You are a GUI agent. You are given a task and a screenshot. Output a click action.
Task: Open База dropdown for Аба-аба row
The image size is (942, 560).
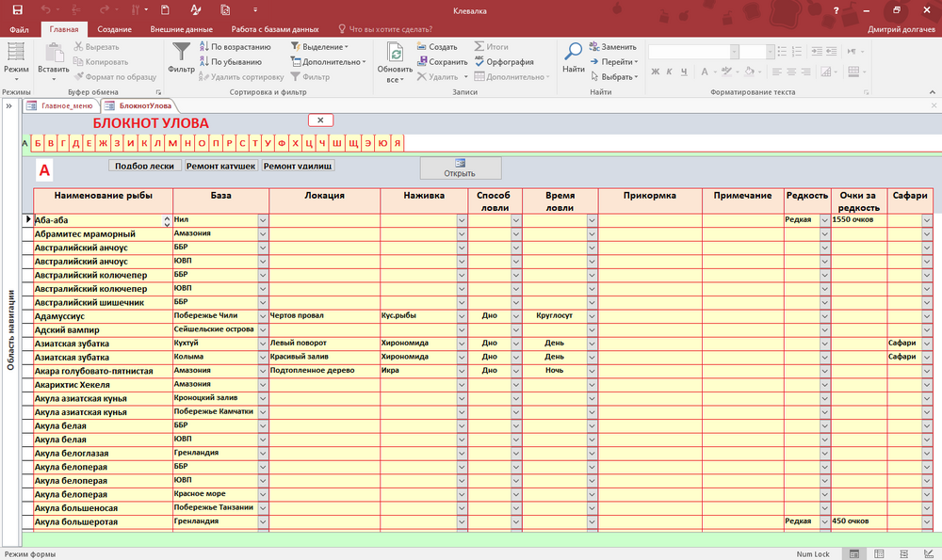[x=262, y=220]
